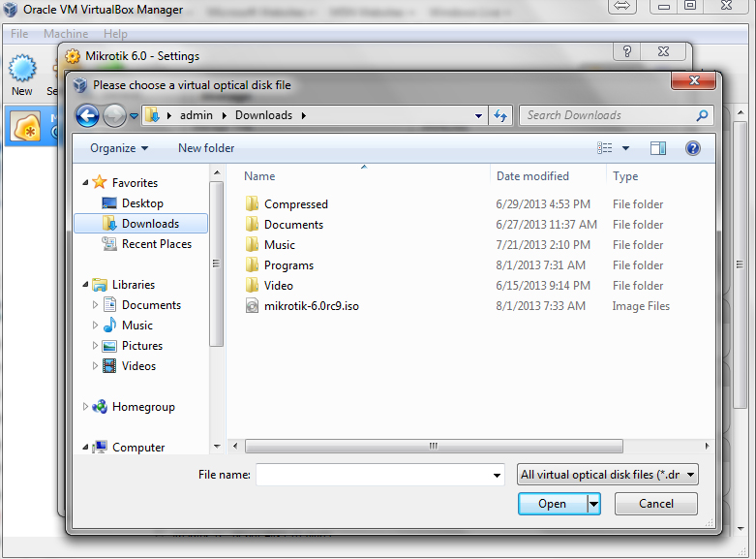Collapse the Favorites tree group
The image size is (756, 559).
85,182
